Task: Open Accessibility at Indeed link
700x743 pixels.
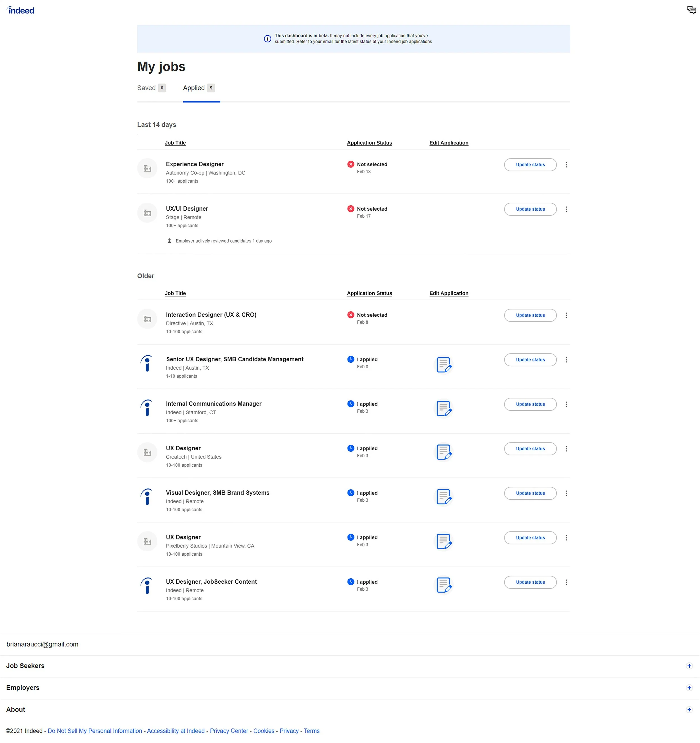Action: point(176,731)
